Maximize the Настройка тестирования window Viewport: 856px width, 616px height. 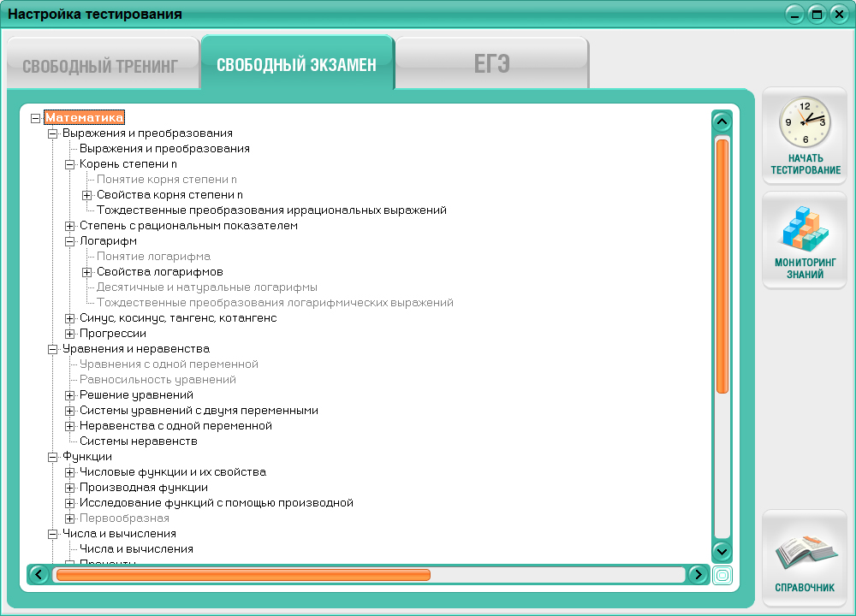coord(817,15)
